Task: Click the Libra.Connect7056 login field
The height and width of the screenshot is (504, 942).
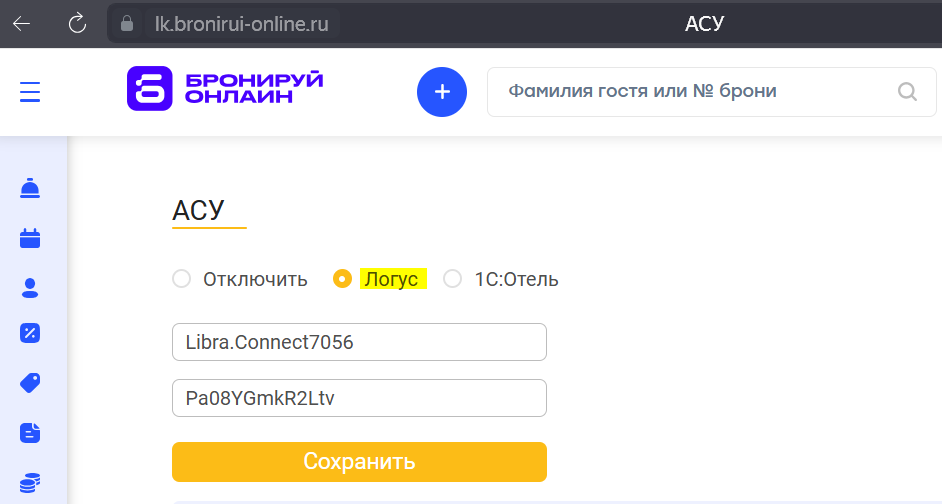Action: coord(359,342)
